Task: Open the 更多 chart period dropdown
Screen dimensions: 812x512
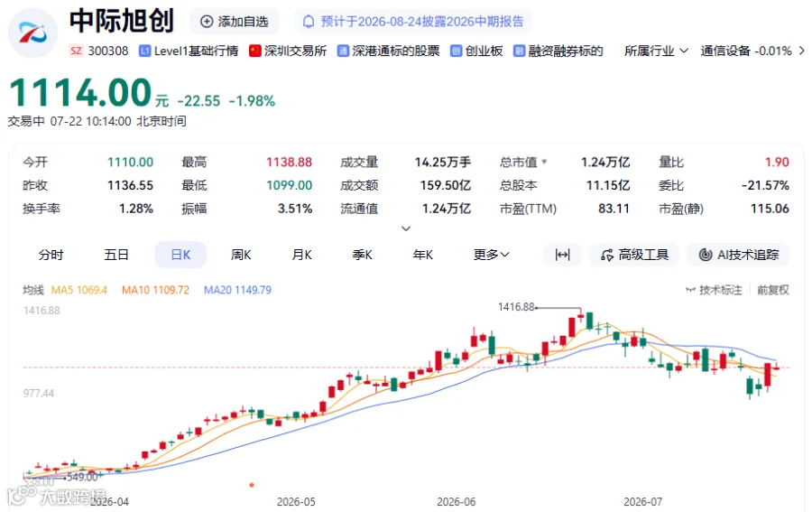Action: (491, 255)
